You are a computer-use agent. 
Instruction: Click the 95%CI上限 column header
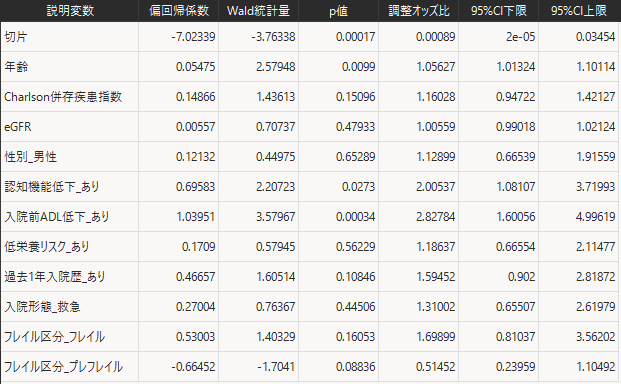(x=579, y=11)
